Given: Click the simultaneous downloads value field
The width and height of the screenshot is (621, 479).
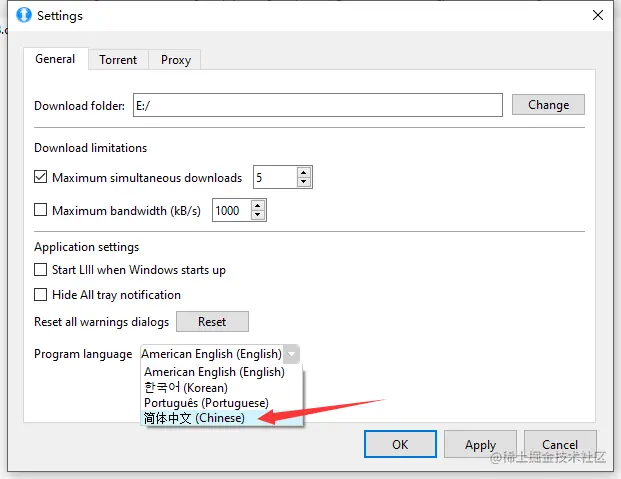Looking at the screenshot, I should click(275, 177).
